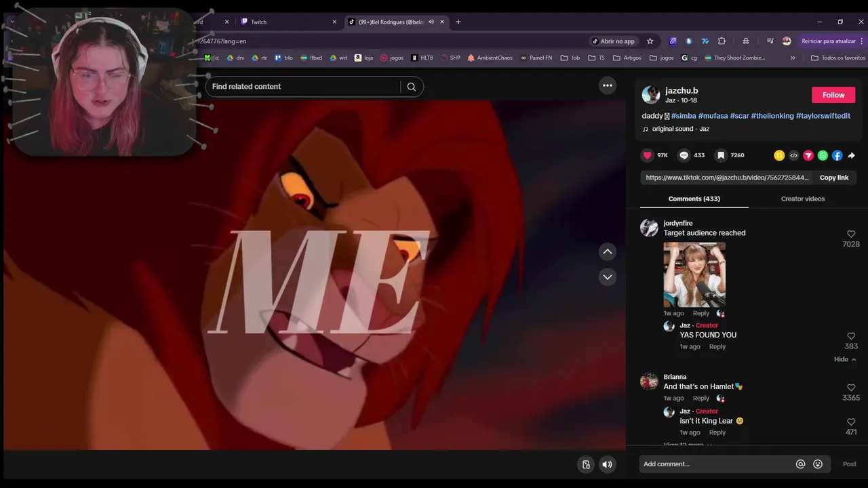Image resolution: width=868 pixels, height=488 pixels.
Task: Open the #simba hashtag
Action: click(684, 116)
